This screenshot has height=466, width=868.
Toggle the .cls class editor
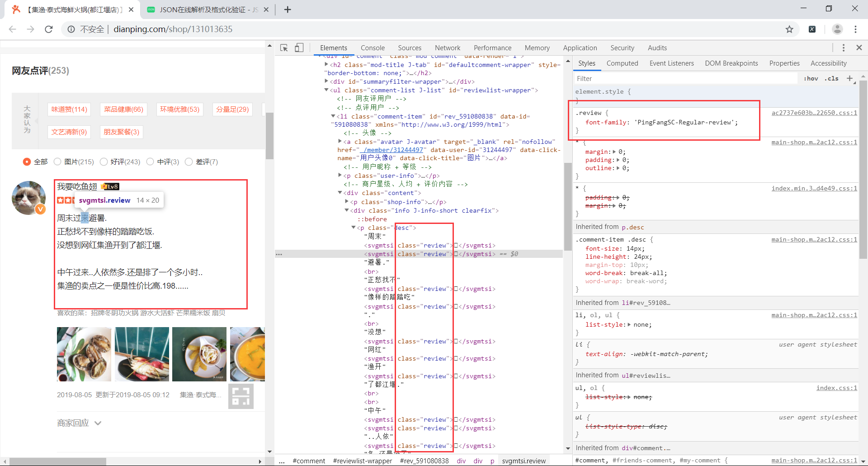tap(831, 78)
